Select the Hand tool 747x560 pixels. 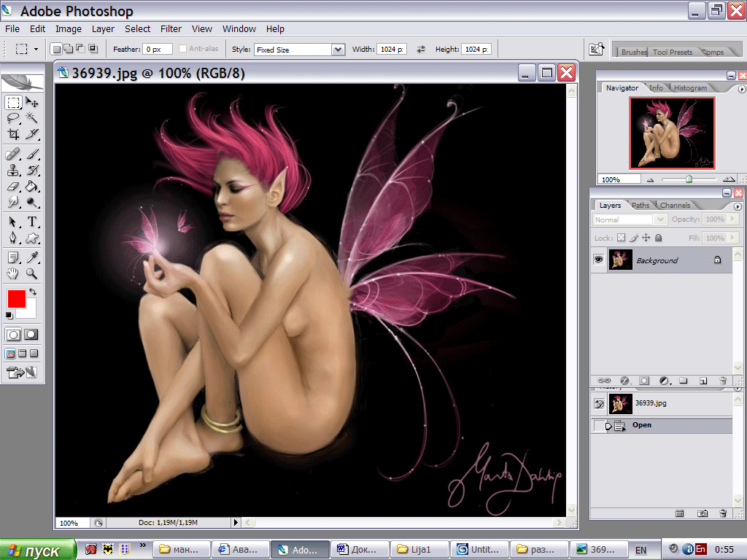13,274
